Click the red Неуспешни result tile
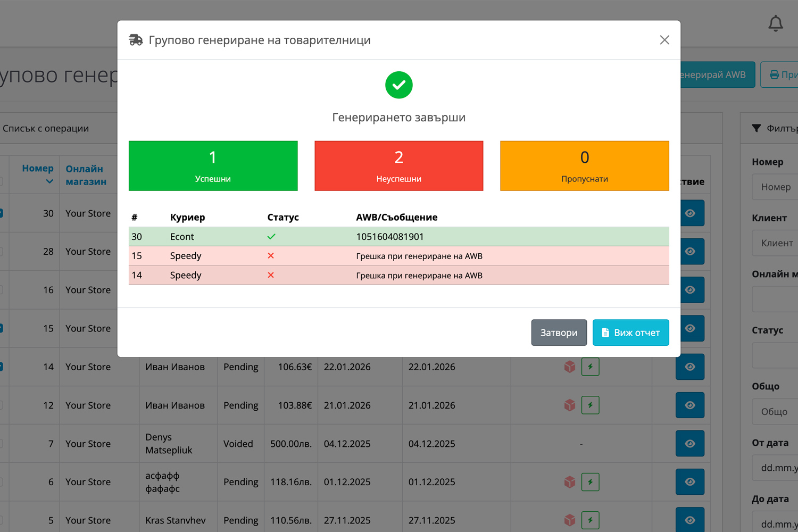Viewport: 798px width, 532px height. point(398,166)
